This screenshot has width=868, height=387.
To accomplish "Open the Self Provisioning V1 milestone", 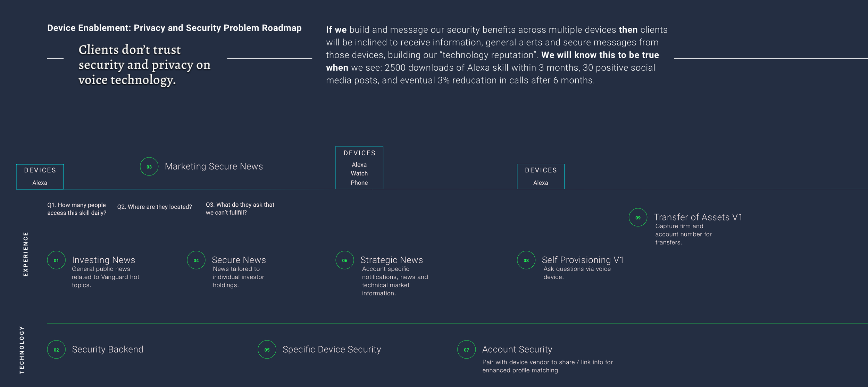I will (x=583, y=260).
